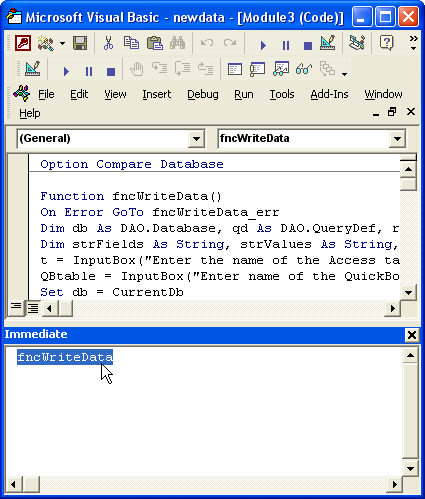425x499 pixels.
Task: Switch to Procedure View button
Action: point(16,308)
